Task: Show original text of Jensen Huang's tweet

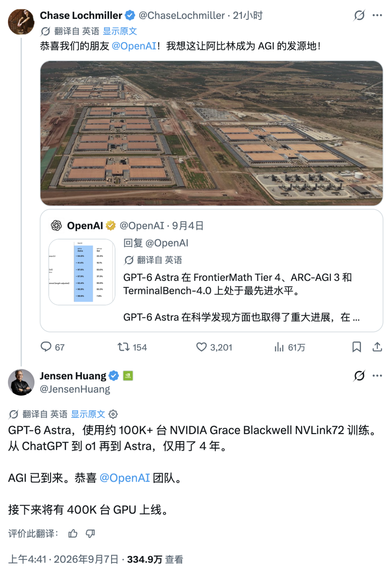Action: pyautogui.click(x=88, y=414)
